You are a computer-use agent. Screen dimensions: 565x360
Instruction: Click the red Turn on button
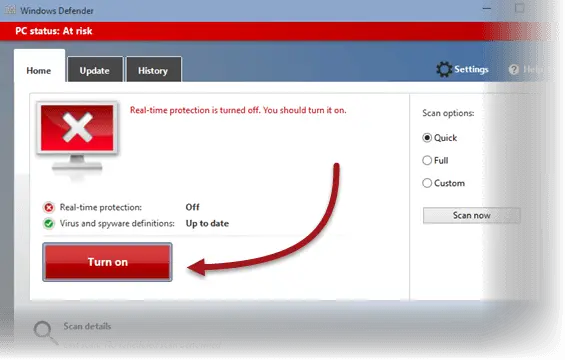107,262
